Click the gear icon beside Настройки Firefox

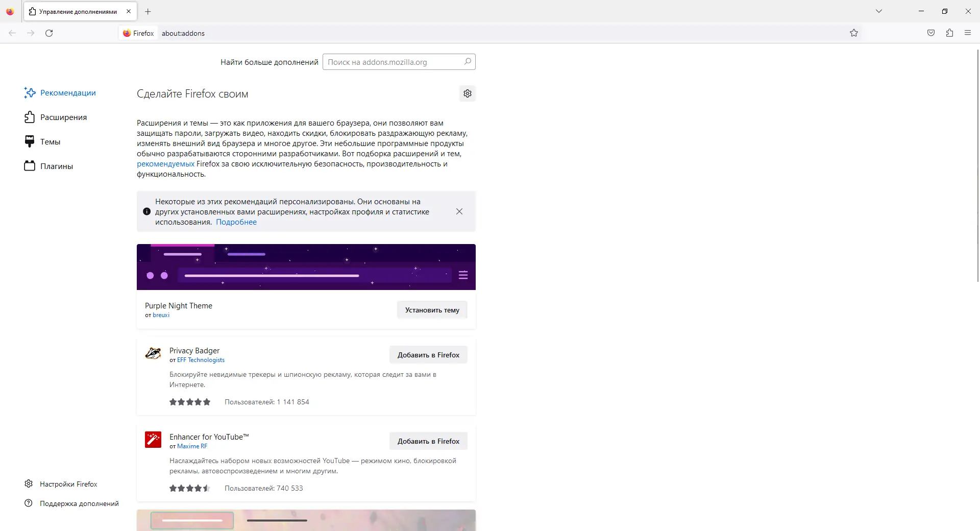click(29, 484)
